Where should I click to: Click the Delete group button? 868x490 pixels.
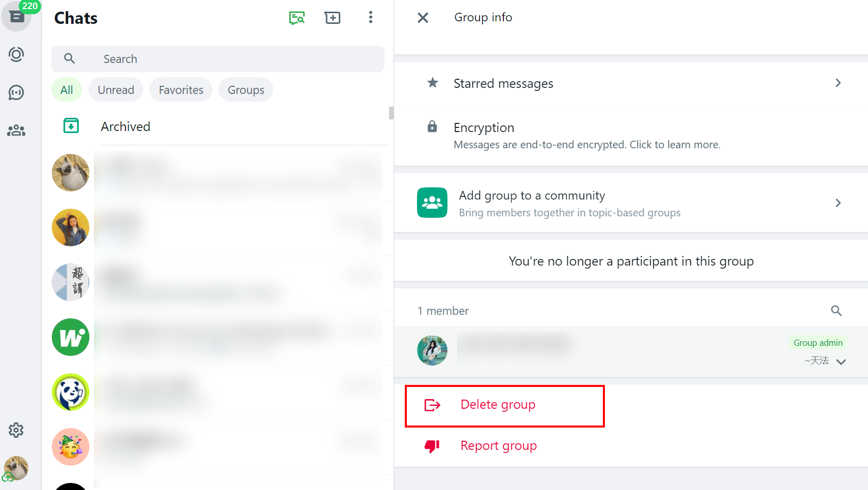pyautogui.click(x=498, y=405)
